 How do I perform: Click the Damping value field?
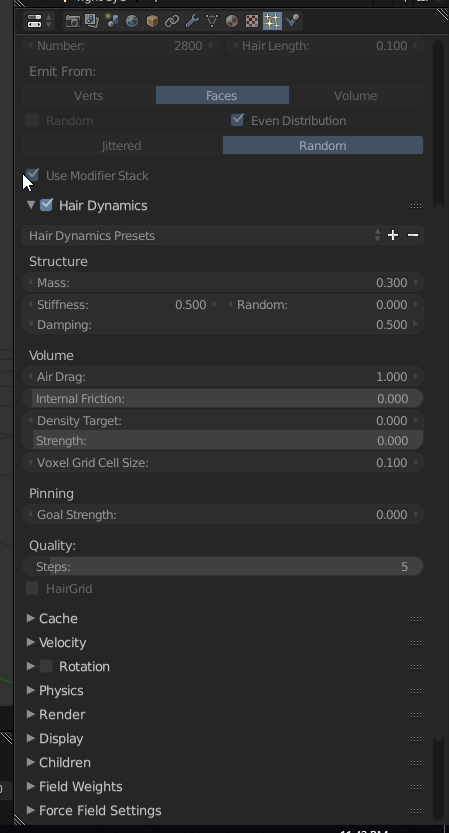pos(223,325)
